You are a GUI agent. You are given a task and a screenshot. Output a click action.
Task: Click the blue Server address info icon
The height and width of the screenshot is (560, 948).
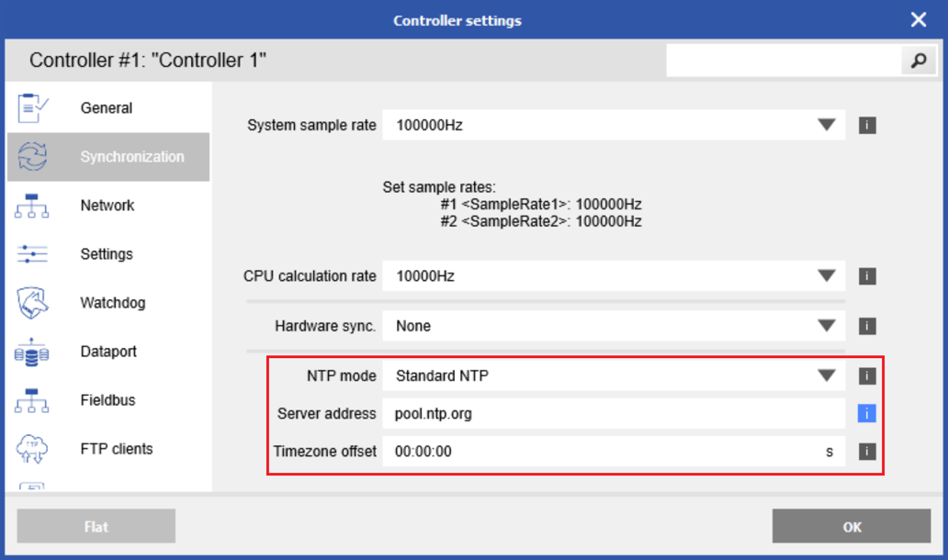pyautogui.click(x=867, y=414)
